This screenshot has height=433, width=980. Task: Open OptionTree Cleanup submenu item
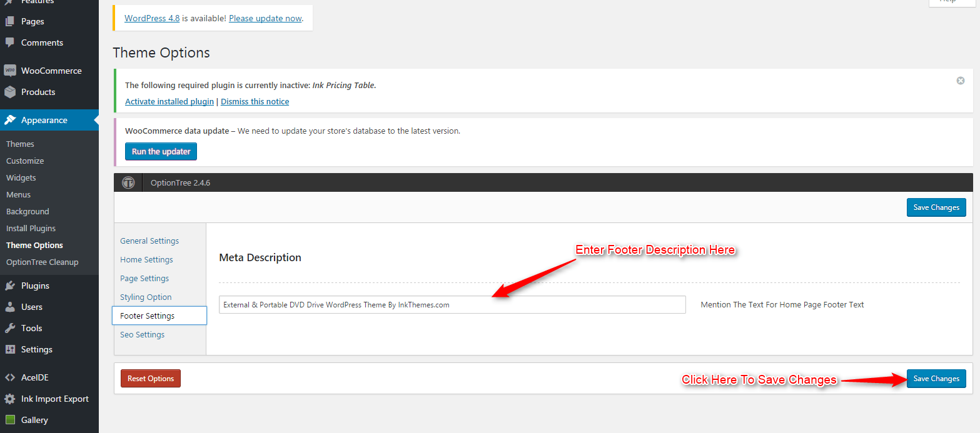coord(42,262)
